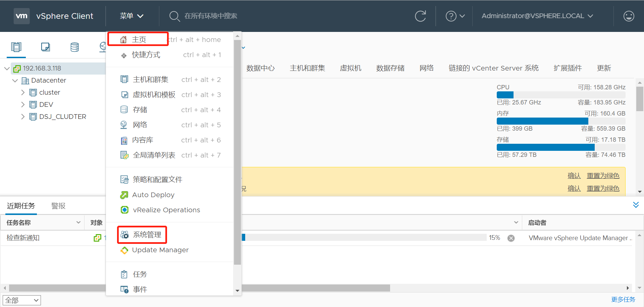Image resolution: width=644 pixels, height=307 pixels.
Task: Switch to VMs and Templates navigator icon
Action: pyautogui.click(x=45, y=47)
